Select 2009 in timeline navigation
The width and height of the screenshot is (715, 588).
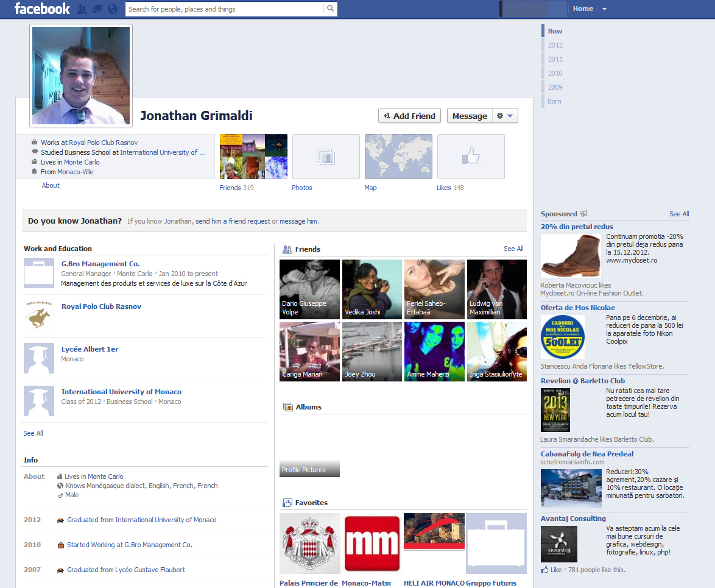[555, 87]
